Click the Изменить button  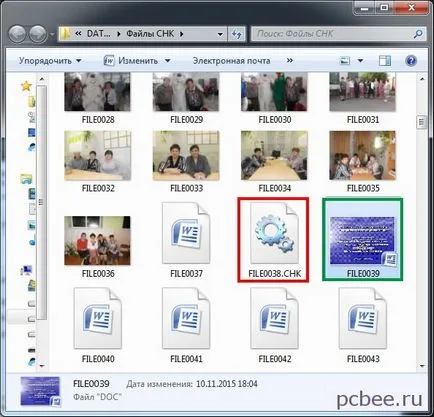point(132,61)
